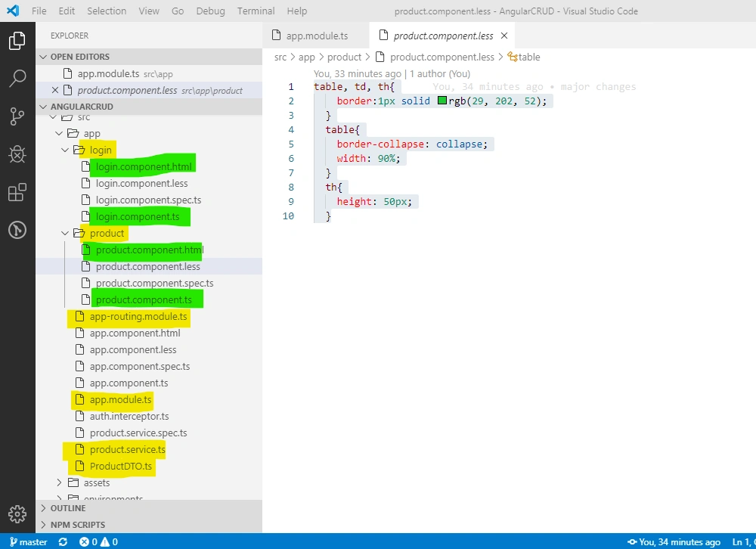Open app.component.less file
This screenshot has height=549, width=756.
(150, 350)
